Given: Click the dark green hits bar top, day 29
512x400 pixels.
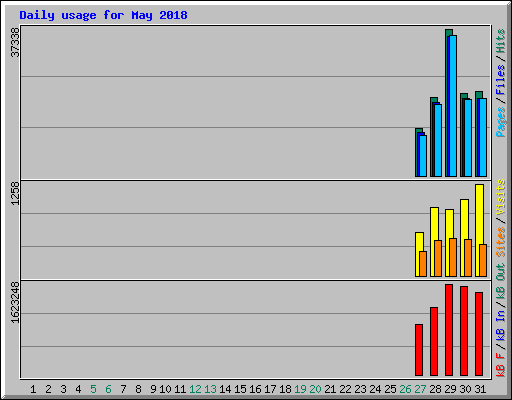Looking at the screenshot, I should click(x=449, y=32).
